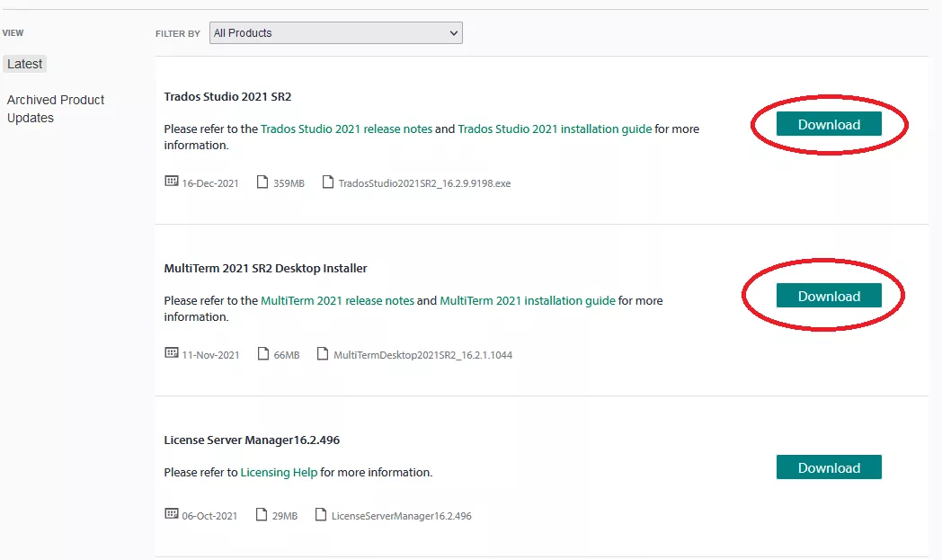Click the file size icon beside 66MB
This screenshot has height=560, width=942.
click(x=262, y=353)
